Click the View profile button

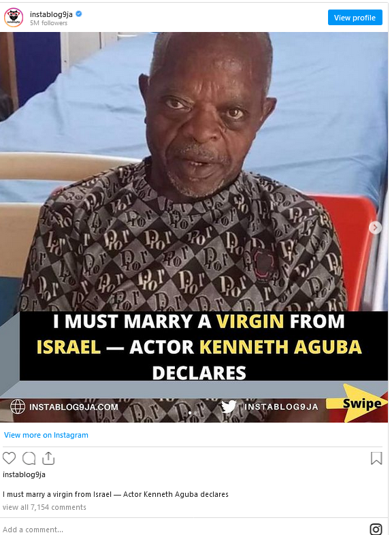point(355,18)
